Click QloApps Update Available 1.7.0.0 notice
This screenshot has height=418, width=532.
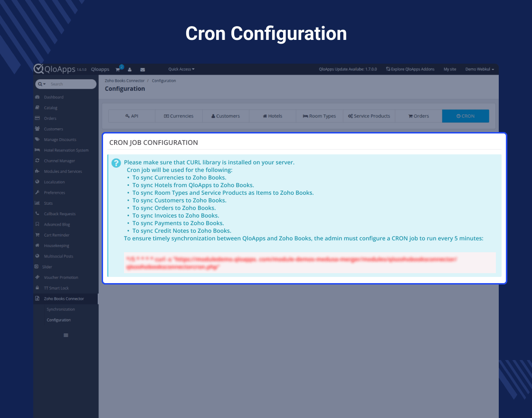pos(348,69)
